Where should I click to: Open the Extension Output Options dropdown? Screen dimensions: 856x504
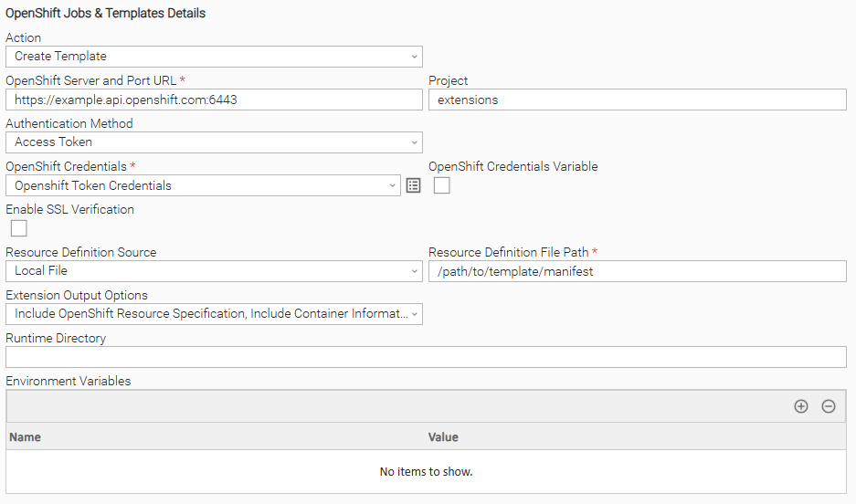pos(214,314)
